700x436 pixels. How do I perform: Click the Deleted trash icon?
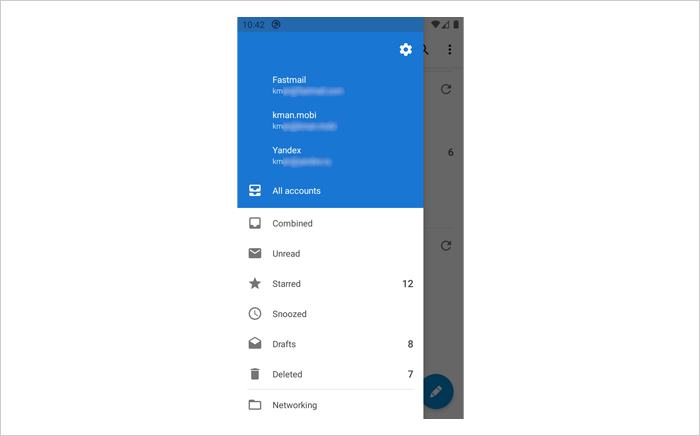[255, 374]
